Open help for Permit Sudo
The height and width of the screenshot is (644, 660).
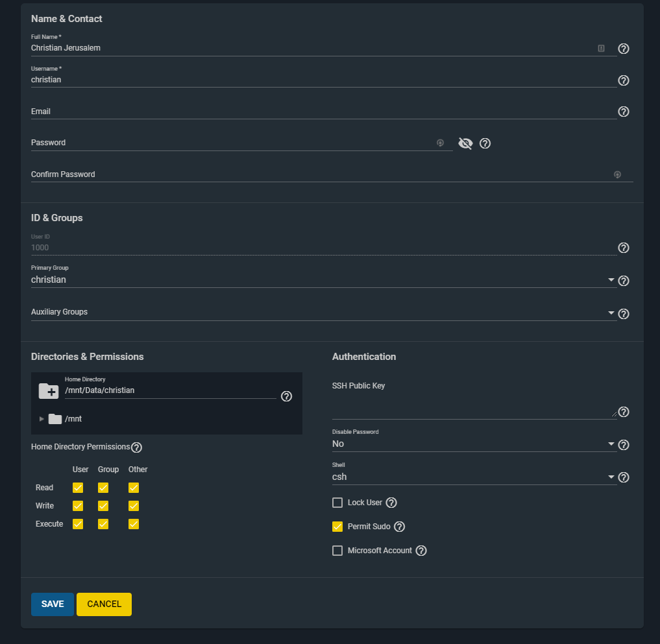[399, 527]
